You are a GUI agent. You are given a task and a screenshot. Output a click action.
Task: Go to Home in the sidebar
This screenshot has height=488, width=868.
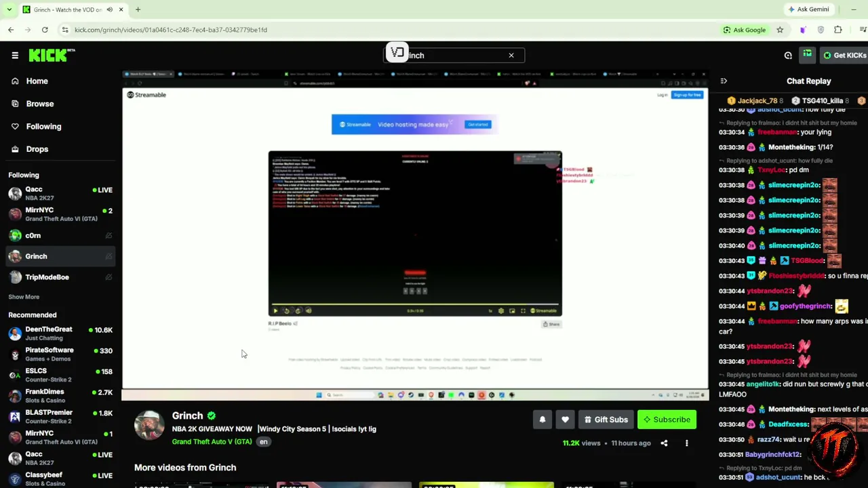[37, 81]
